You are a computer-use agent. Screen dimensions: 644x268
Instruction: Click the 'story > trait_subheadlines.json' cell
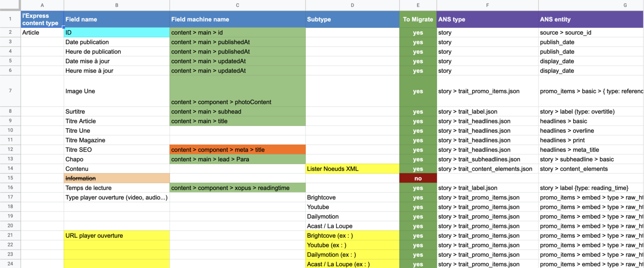tap(487, 159)
